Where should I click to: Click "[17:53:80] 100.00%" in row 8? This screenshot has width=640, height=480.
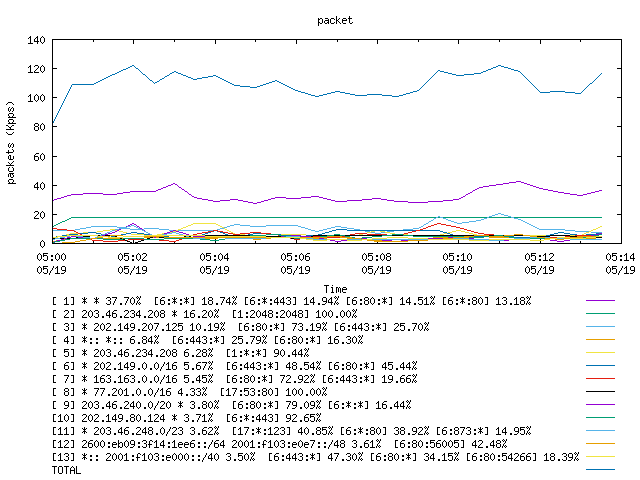click(273, 392)
